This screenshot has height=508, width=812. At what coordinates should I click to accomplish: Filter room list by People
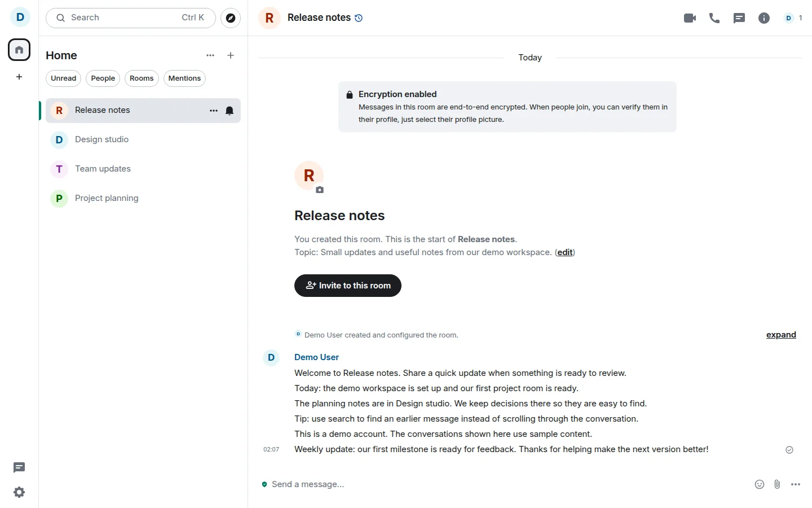[103, 78]
